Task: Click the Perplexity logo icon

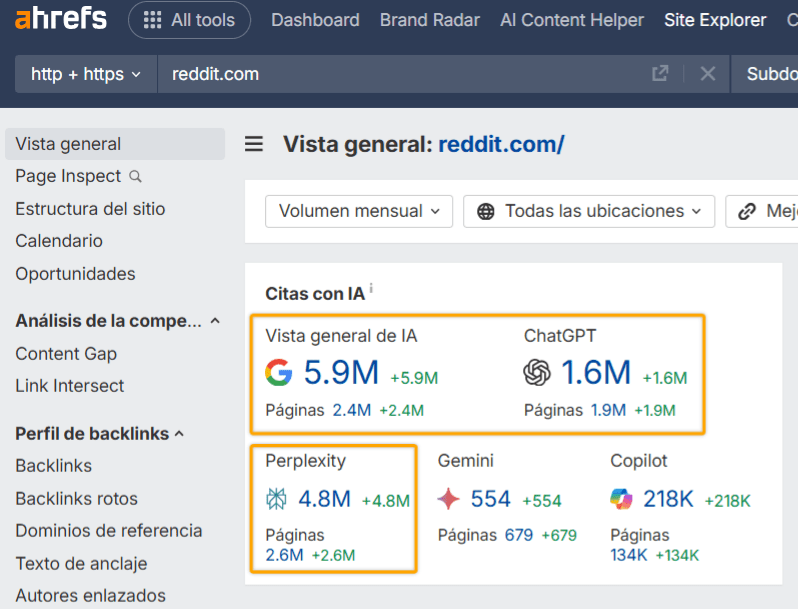Action: 277,499
